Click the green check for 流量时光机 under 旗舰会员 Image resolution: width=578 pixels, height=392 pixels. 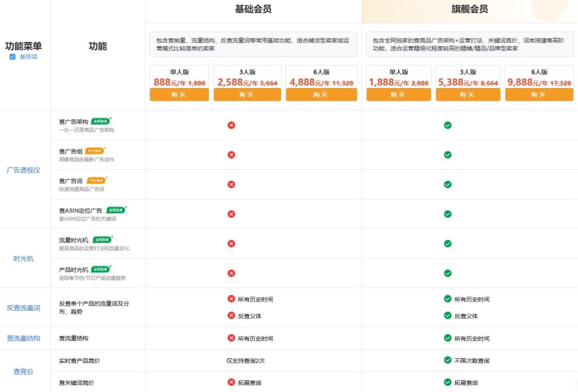click(448, 244)
